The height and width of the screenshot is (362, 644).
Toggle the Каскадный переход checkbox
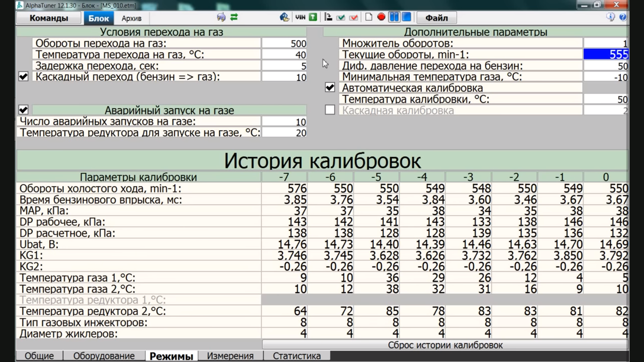[23, 77]
